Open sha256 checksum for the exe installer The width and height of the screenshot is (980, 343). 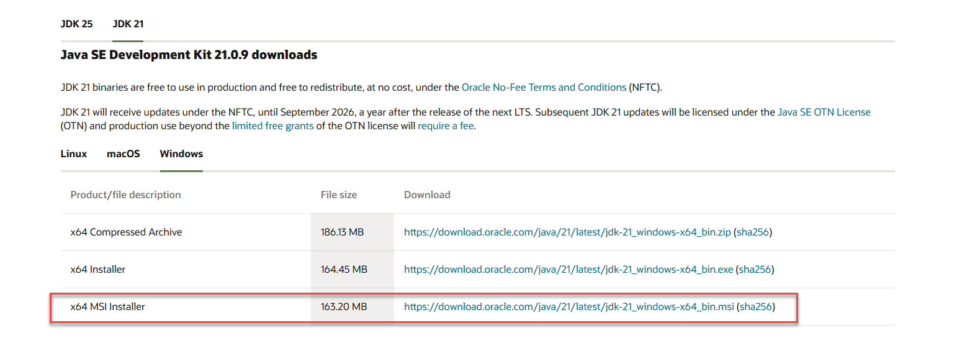[755, 270]
